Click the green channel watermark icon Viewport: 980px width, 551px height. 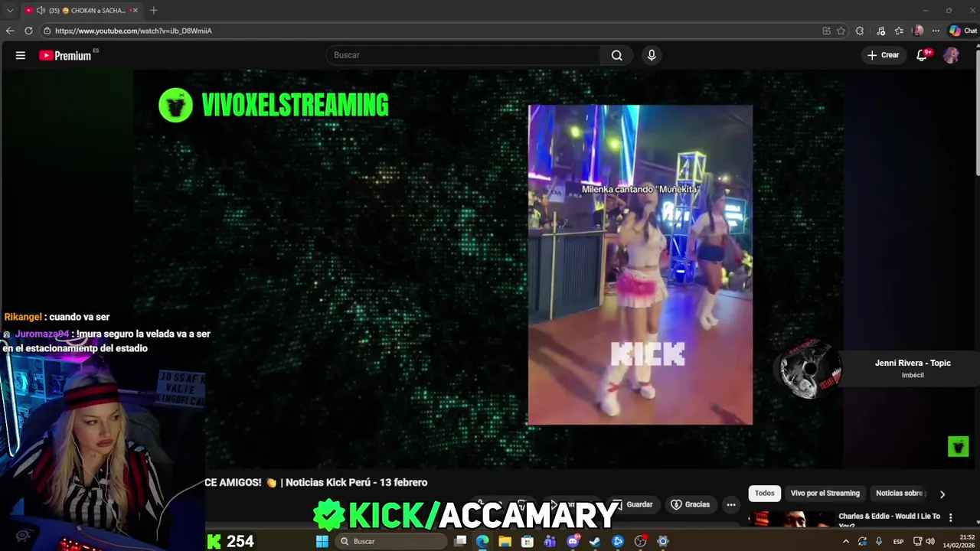click(x=958, y=446)
